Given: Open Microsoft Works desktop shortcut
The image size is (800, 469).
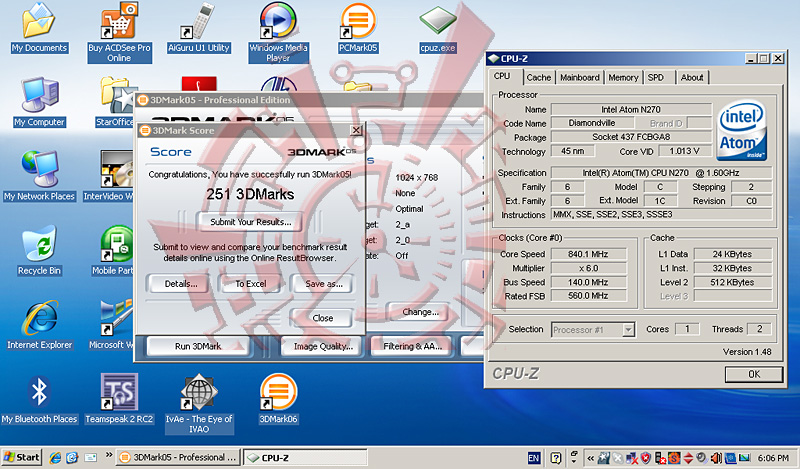Looking at the screenshot, I should (x=112, y=325).
